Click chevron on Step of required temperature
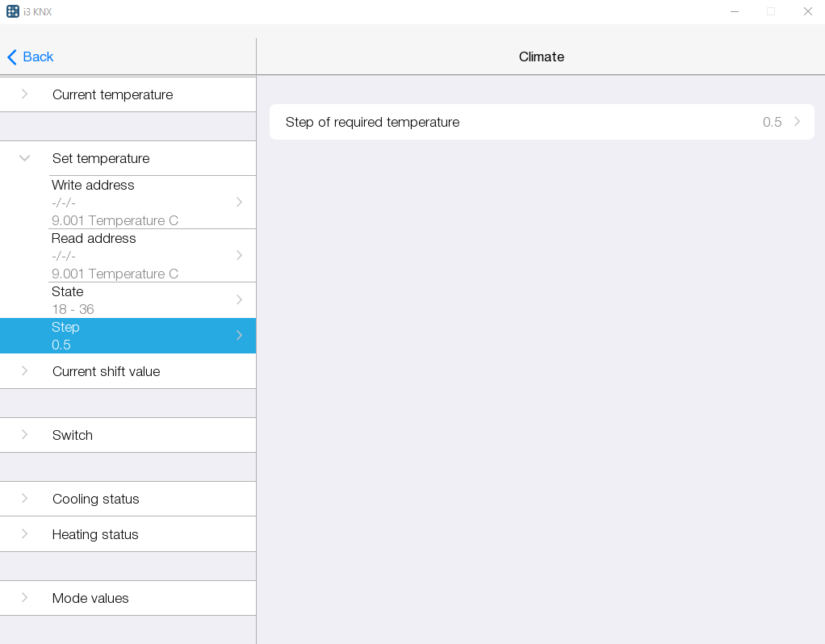Viewport: 825px width, 644px height. pyautogui.click(x=798, y=122)
